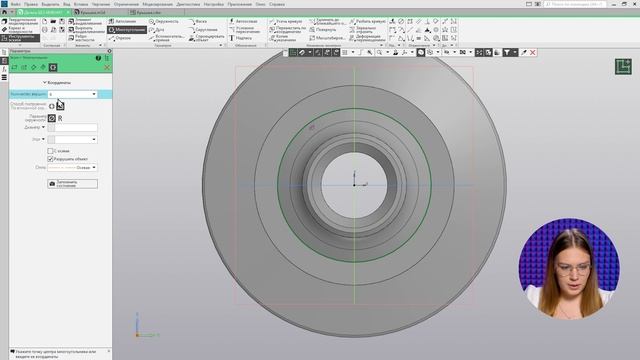The image size is (640, 360).
Task: Select the Многоугольник (Polygon) tool
Action: (x=127, y=30)
